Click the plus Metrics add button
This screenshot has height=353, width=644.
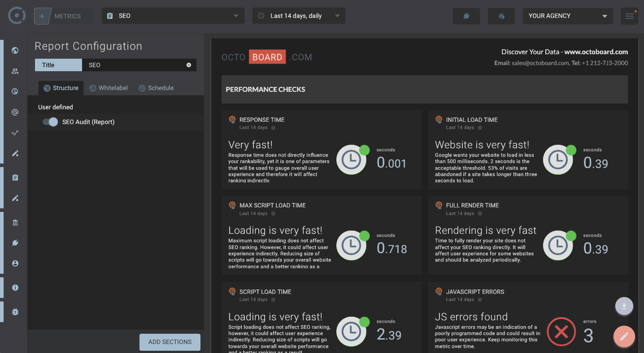tap(42, 16)
